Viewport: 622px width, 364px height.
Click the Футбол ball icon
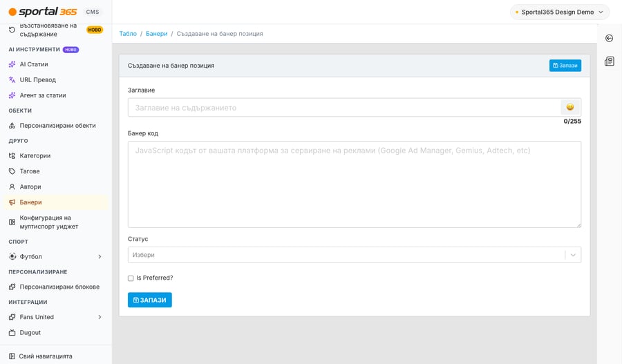tap(12, 256)
